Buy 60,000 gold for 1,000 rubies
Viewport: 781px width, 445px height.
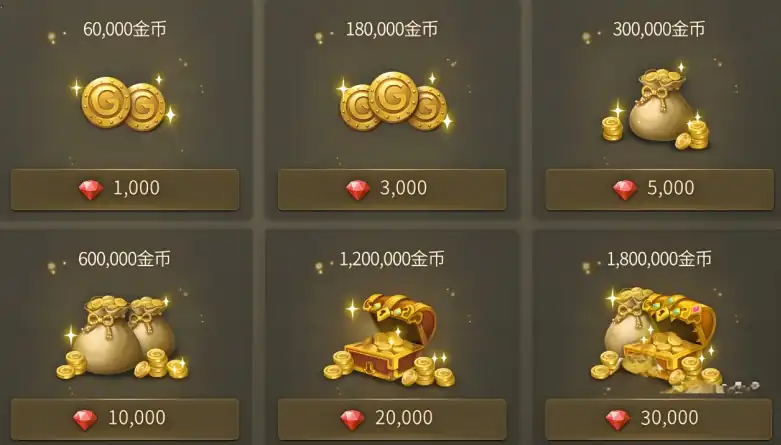click(x=125, y=189)
